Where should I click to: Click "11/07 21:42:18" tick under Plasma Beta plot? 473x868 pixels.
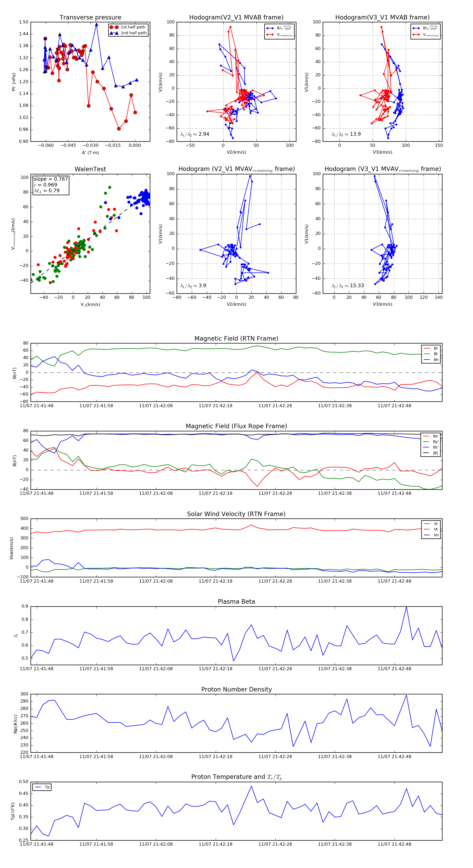click(x=215, y=669)
